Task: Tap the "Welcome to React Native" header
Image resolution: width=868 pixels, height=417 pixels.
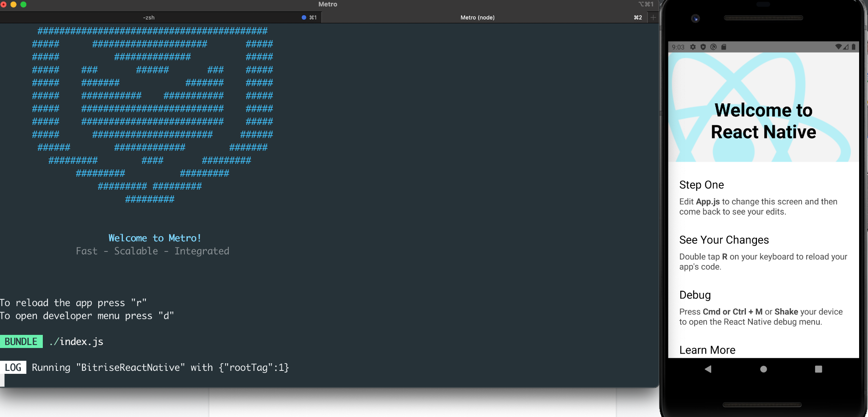Action: click(763, 121)
